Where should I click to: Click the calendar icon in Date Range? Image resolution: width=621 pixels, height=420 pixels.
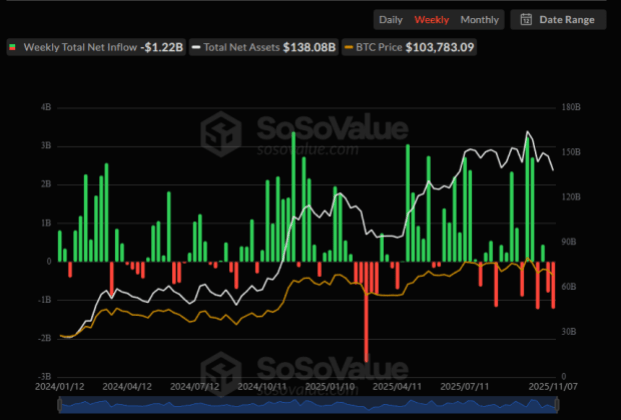coord(526,19)
